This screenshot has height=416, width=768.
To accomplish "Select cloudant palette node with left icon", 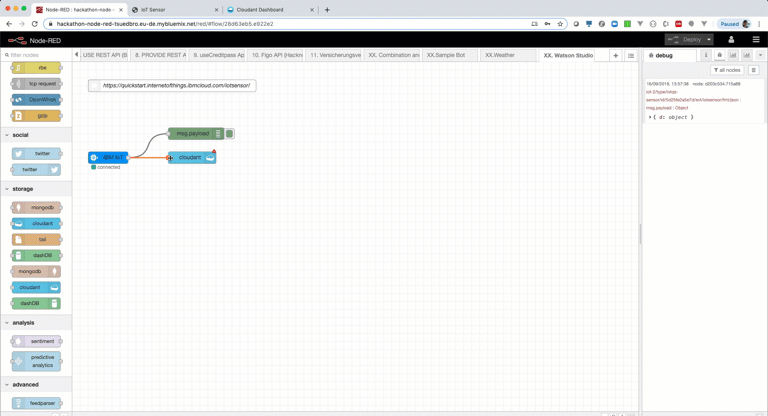I will pyautogui.click(x=36, y=223).
